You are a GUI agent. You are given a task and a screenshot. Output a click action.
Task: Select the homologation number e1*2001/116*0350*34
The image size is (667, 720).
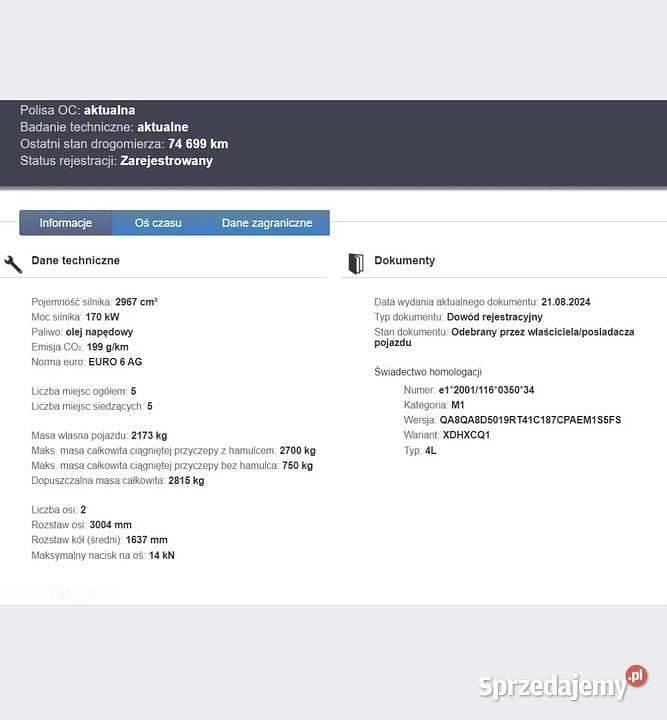point(487,390)
